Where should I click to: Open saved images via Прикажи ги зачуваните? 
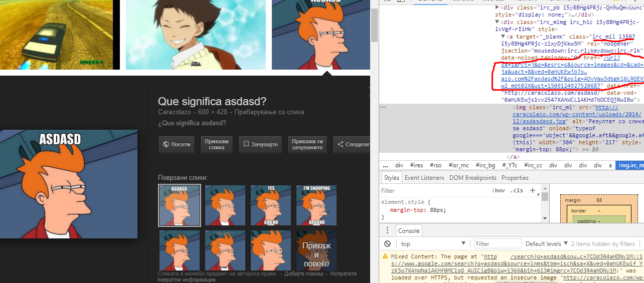tap(307, 144)
